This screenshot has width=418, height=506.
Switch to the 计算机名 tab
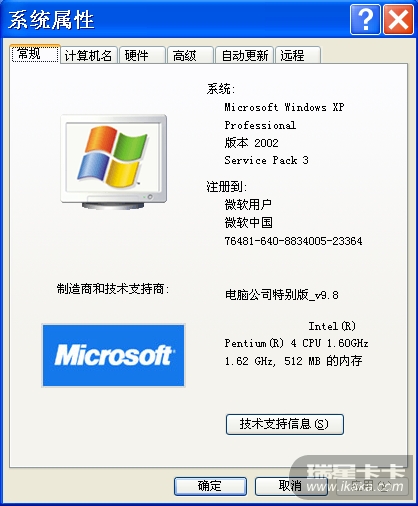[x=89, y=55]
